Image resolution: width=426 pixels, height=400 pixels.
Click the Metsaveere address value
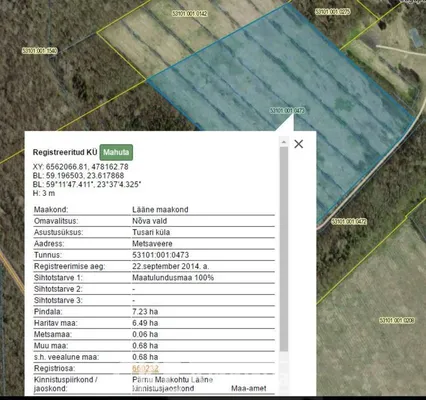tap(152, 244)
